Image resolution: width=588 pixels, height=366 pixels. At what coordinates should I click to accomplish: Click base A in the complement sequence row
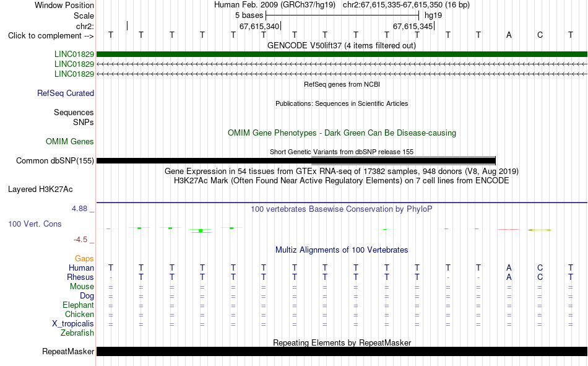click(509, 35)
